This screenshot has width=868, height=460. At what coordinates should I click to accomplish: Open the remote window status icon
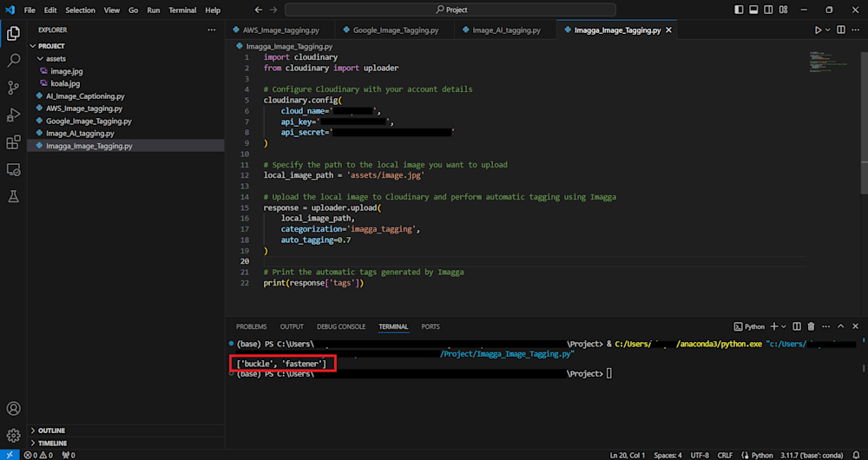(10, 455)
